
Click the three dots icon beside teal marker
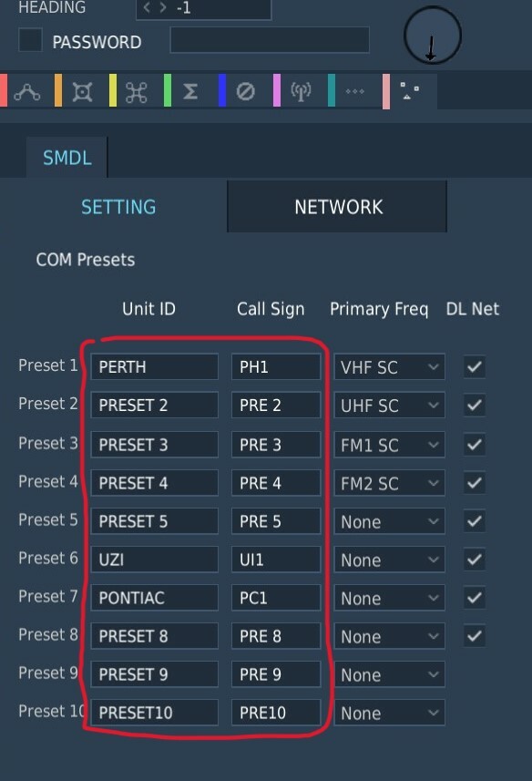tap(355, 91)
